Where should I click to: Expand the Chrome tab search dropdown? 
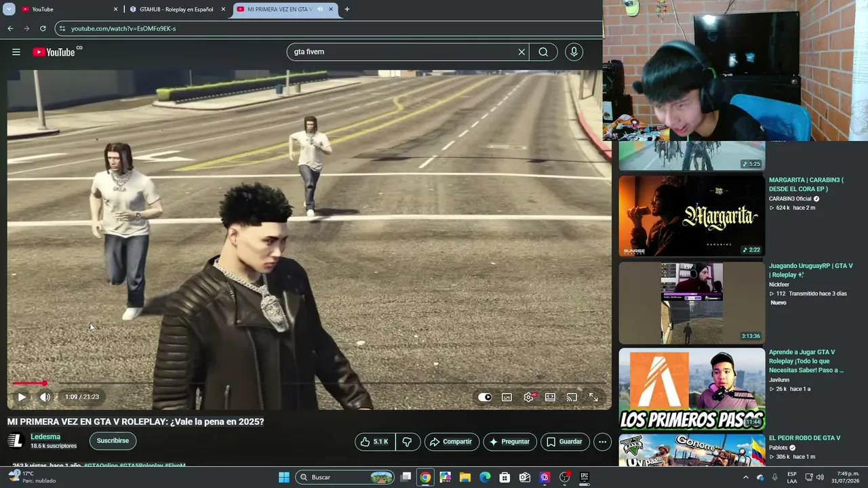pyautogui.click(x=9, y=9)
